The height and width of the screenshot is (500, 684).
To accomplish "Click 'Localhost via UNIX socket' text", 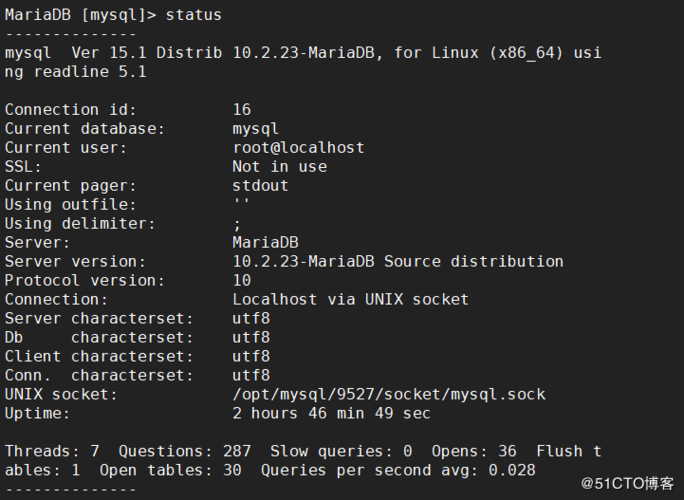I will [x=350, y=299].
